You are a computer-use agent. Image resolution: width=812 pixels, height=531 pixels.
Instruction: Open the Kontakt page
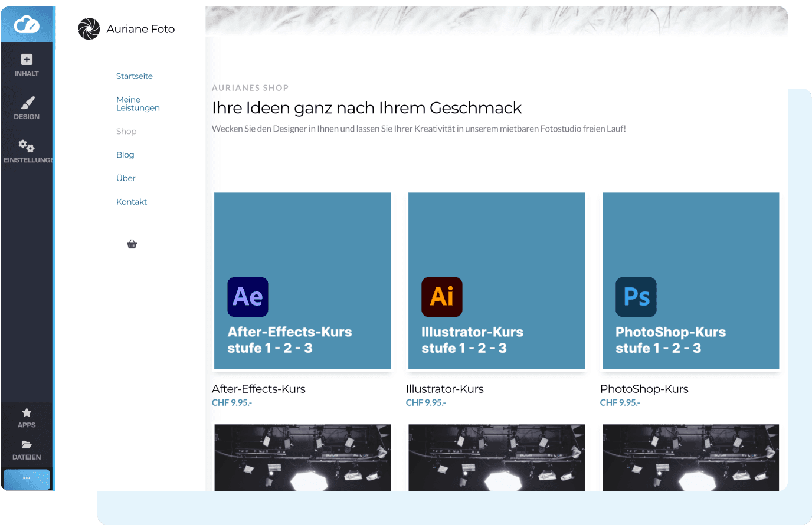[x=132, y=202]
